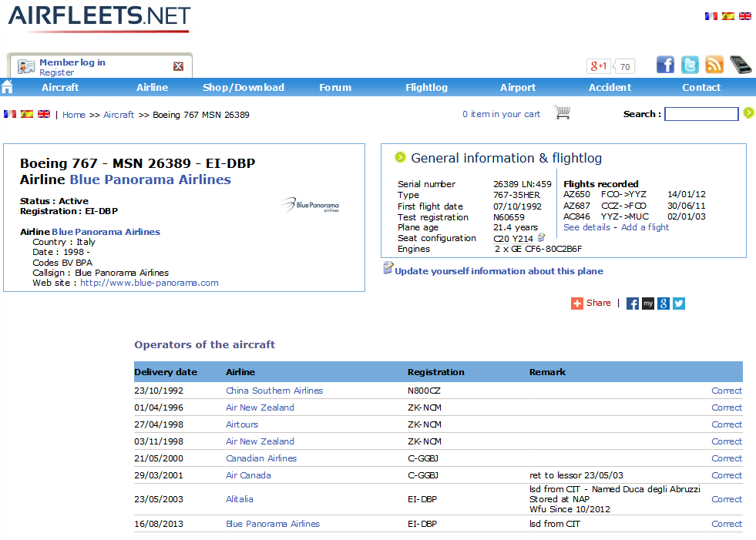Image resolution: width=756 pixels, height=540 pixels.
Task: Select UK flag at top right
Action: coord(745,16)
